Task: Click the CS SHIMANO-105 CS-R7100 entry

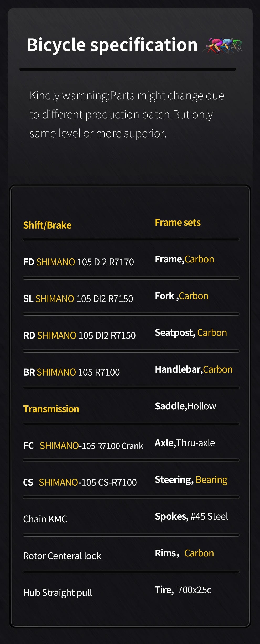Action: click(x=80, y=482)
